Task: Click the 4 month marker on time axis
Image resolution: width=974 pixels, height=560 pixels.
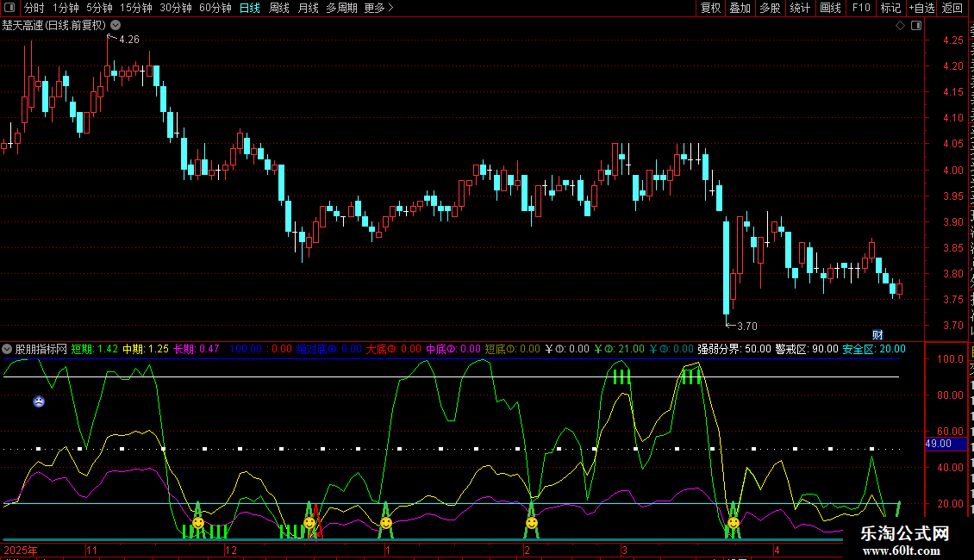Action: pos(777,550)
